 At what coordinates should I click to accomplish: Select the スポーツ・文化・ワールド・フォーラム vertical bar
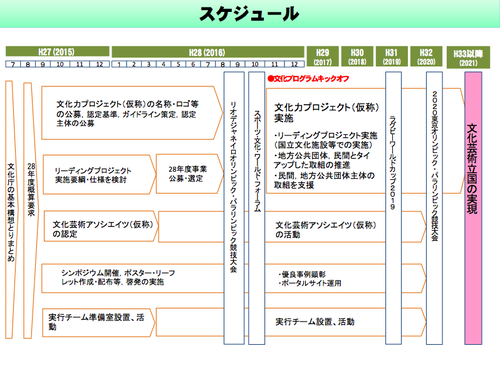[x=257, y=208]
